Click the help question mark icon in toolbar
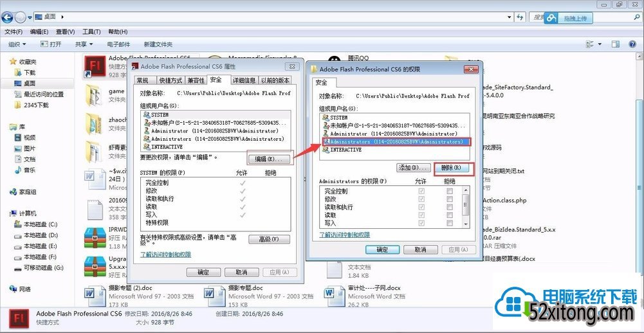 pyautogui.click(x=633, y=44)
